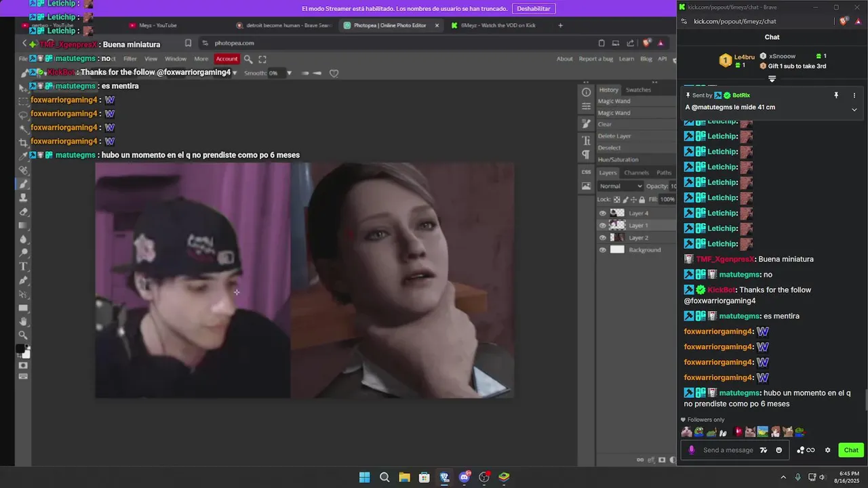The height and width of the screenshot is (488, 868).
Task: Select the Dodge tool
Action: [23, 252]
